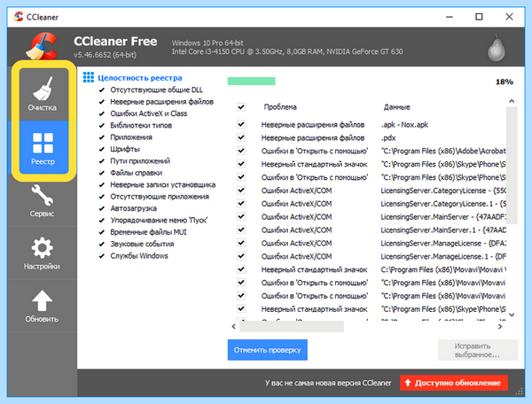Click the CCleaner logo in header

(42, 46)
